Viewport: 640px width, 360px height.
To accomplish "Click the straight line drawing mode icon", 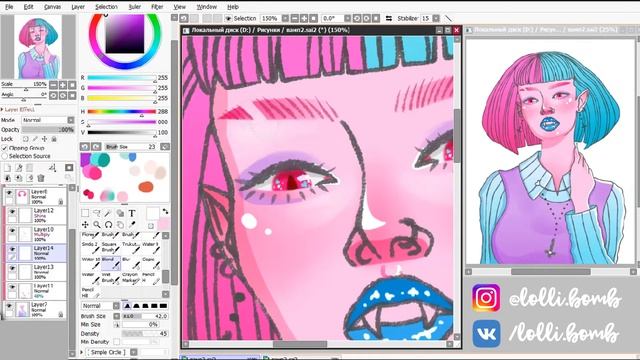I will tap(448, 18).
